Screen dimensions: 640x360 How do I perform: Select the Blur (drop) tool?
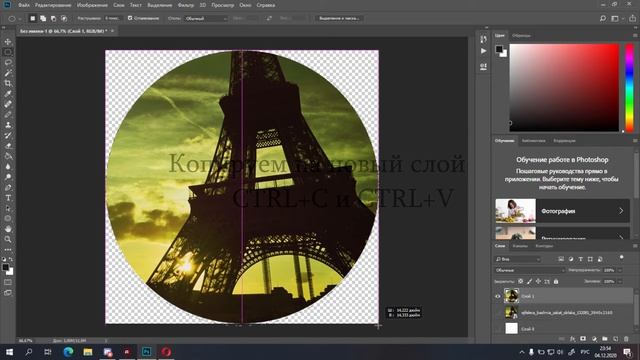click(x=8, y=167)
